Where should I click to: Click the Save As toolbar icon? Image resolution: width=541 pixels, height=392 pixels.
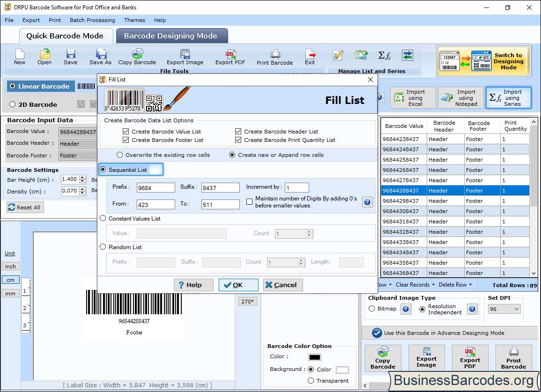100,56
